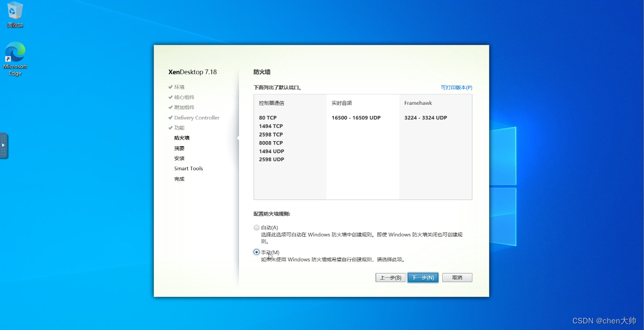Select the 防火墙 step in sidebar
This screenshot has height=330, width=644.
(182, 138)
